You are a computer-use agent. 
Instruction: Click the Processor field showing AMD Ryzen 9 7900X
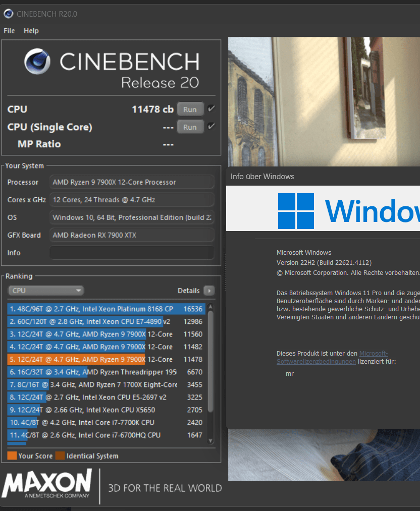[132, 182]
